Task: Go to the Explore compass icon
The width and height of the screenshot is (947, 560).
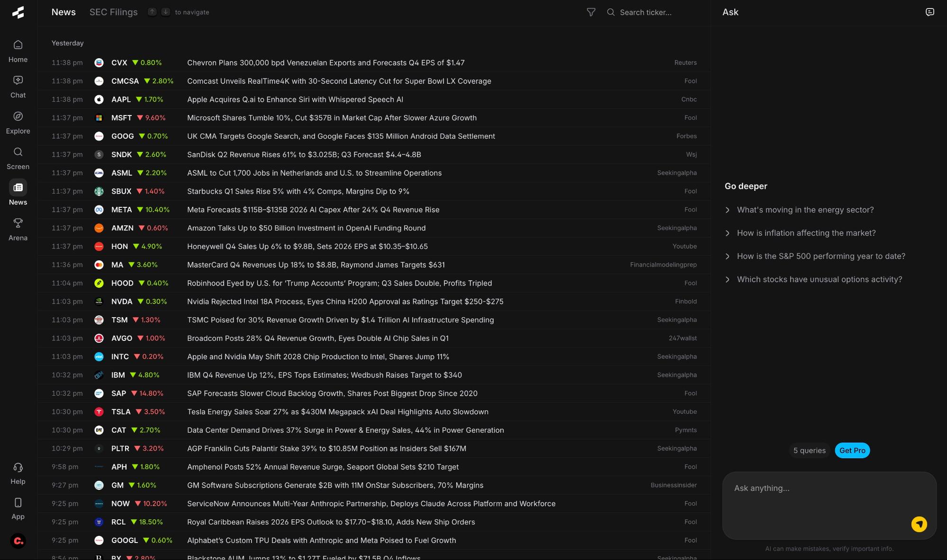Action: click(x=18, y=116)
